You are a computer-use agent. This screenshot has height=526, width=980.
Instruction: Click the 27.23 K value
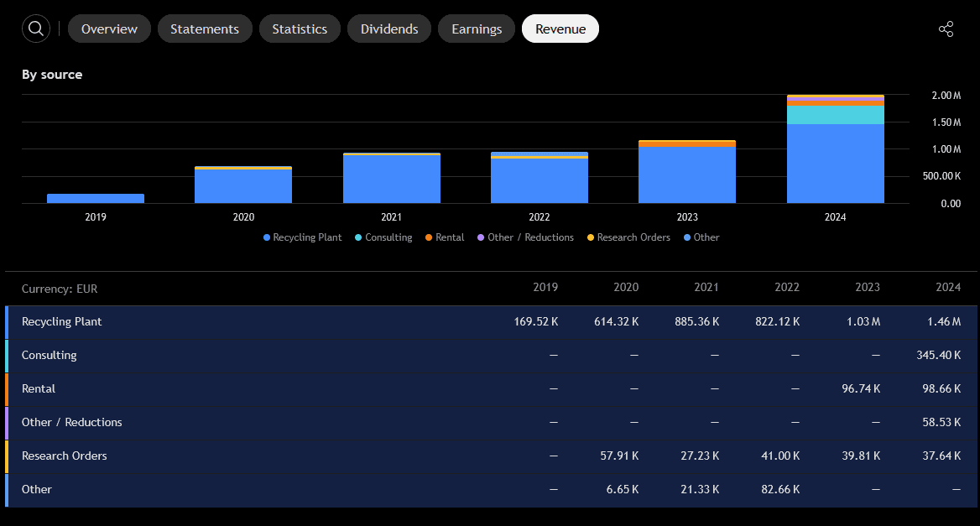click(700, 456)
